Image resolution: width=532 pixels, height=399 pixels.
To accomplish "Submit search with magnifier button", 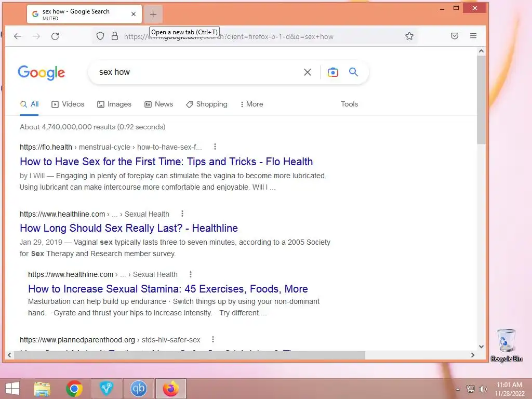I will [x=353, y=72].
